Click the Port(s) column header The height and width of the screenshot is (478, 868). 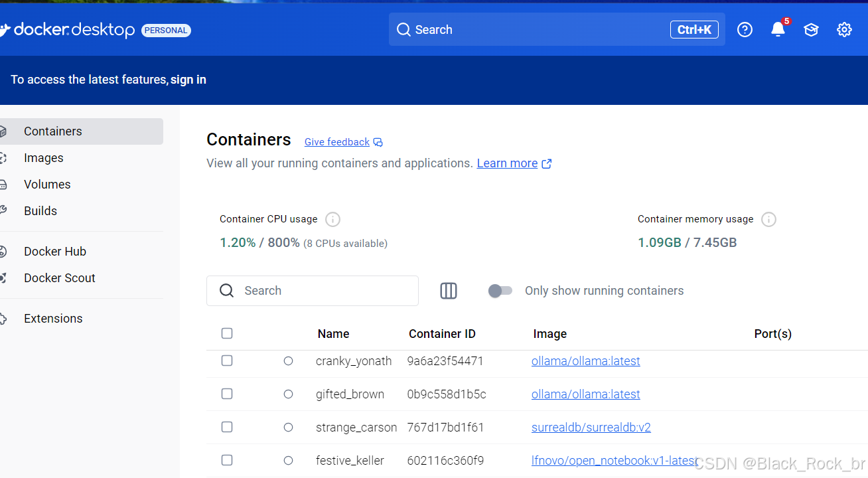coord(773,334)
